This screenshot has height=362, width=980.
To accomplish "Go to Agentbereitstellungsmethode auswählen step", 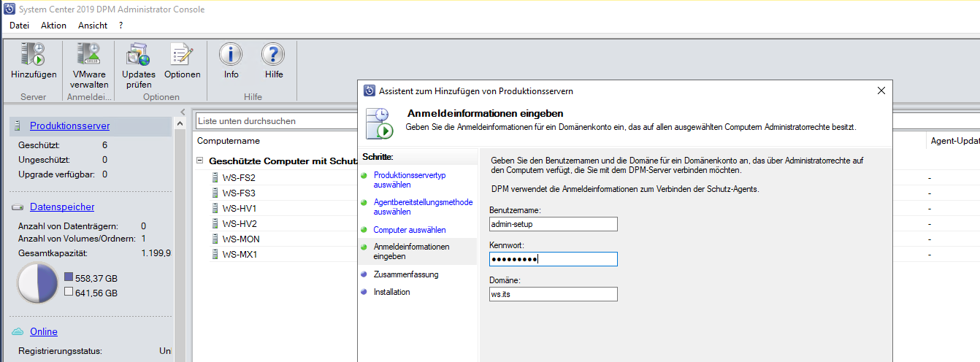I will point(423,207).
